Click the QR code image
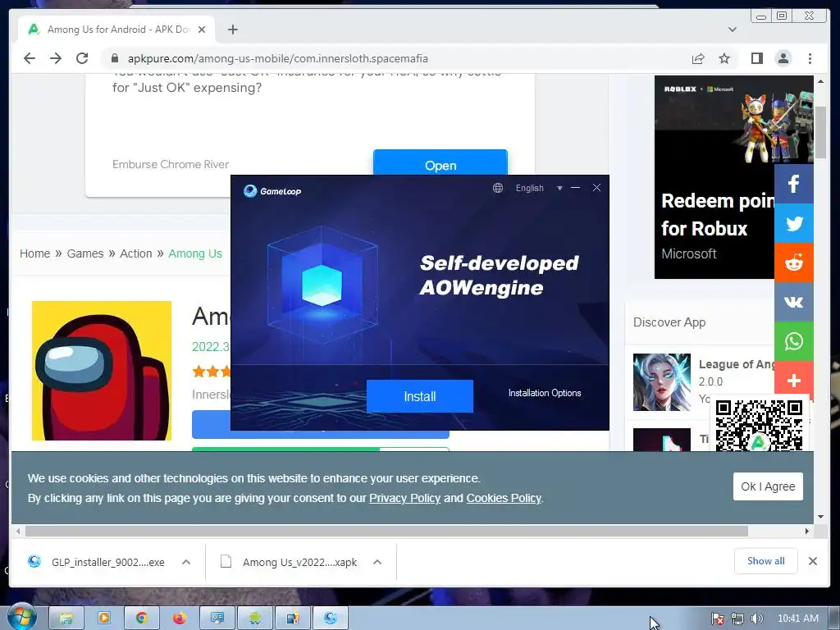The image size is (840, 630). click(759, 425)
